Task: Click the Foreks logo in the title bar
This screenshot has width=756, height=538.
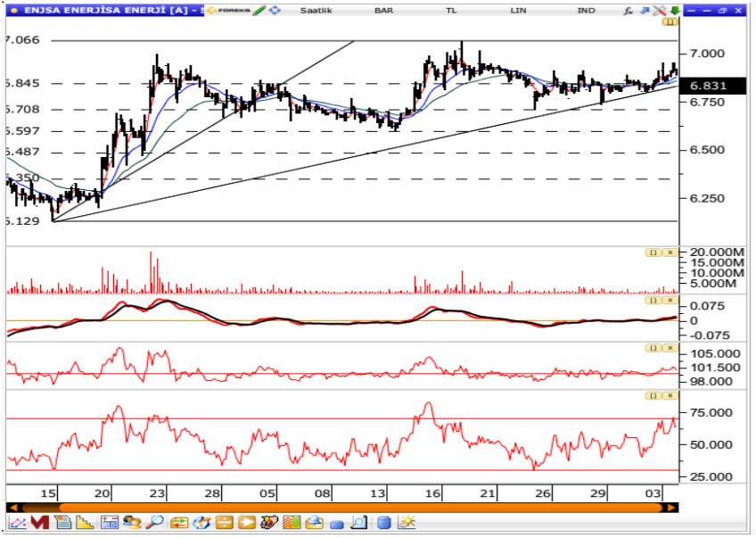Action: coord(228,10)
